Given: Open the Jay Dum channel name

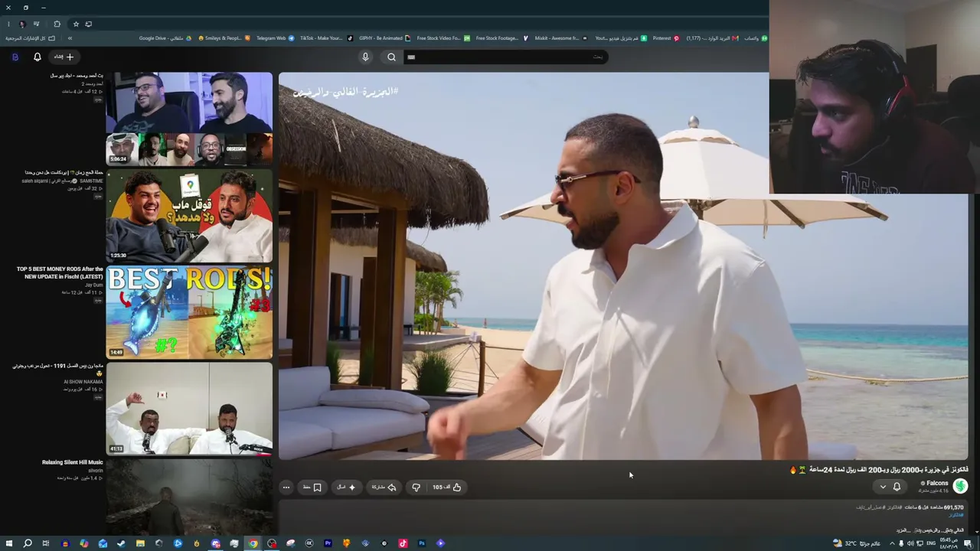Looking at the screenshot, I should click(x=94, y=285).
